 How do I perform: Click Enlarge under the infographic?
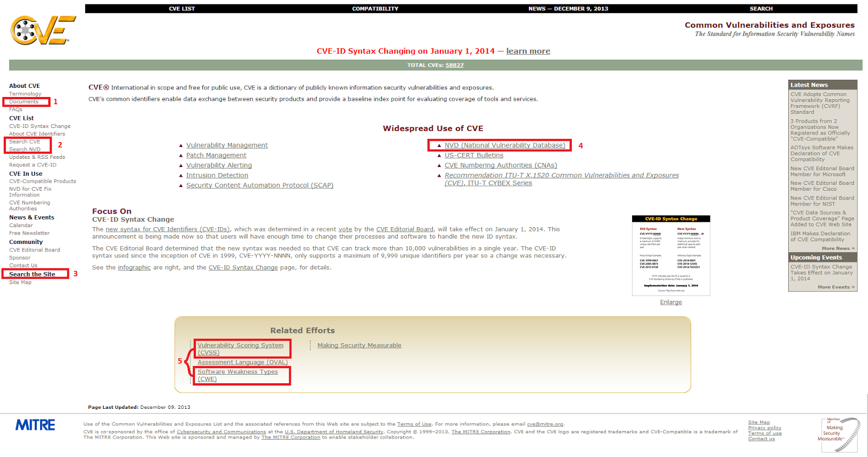tap(671, 302)
